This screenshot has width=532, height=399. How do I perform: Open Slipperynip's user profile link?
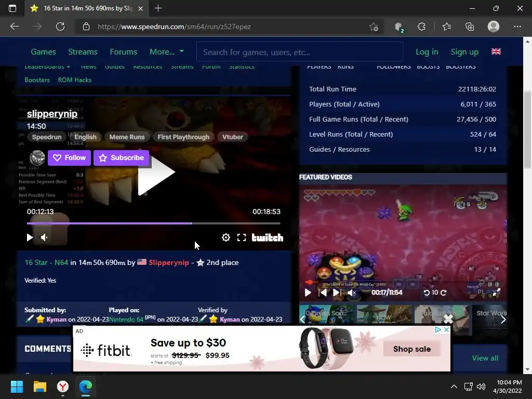(169, 262)
